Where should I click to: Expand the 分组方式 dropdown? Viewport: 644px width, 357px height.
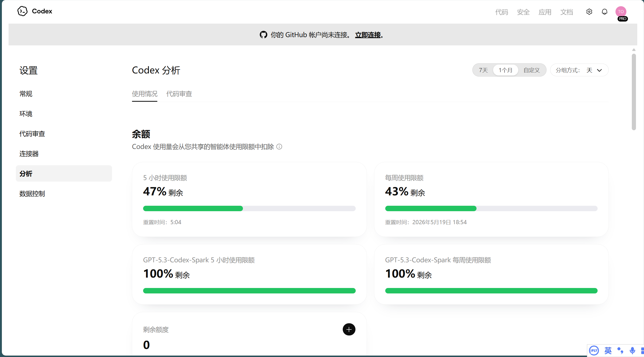[x=579, y=70]
